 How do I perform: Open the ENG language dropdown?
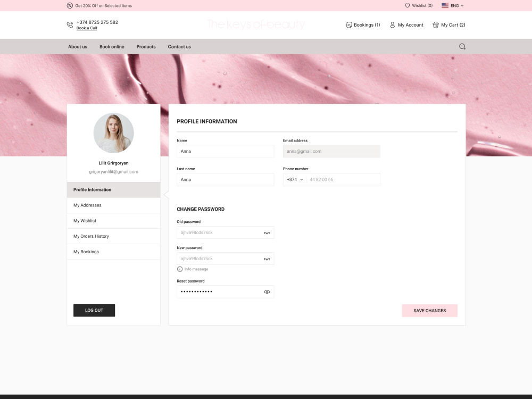457,5
